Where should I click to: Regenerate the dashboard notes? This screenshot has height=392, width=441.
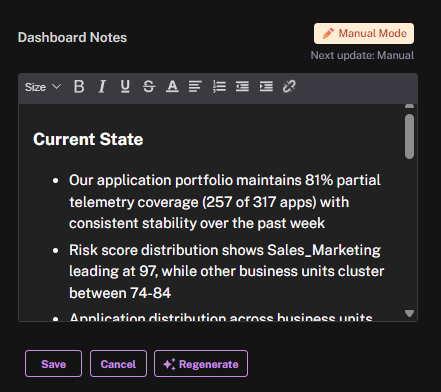pos(201,364)
